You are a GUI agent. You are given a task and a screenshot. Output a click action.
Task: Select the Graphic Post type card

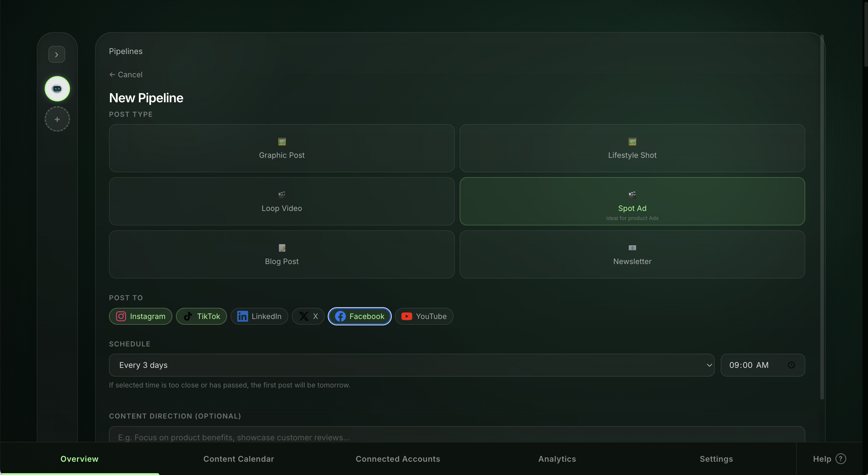pos(282,148)
